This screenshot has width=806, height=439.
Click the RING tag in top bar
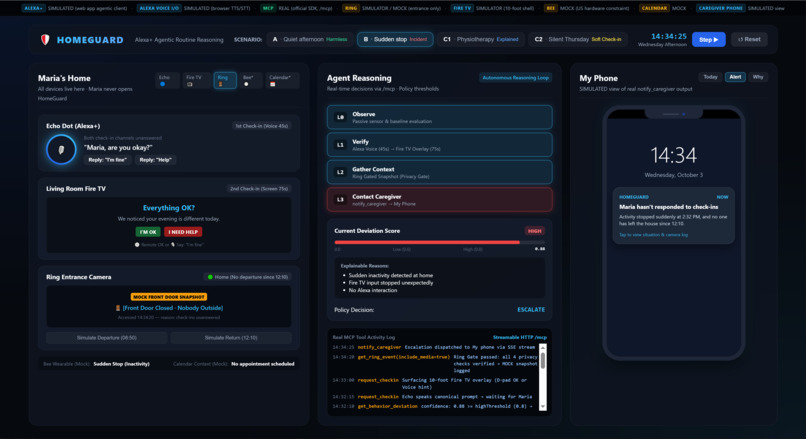pos(351,8)
